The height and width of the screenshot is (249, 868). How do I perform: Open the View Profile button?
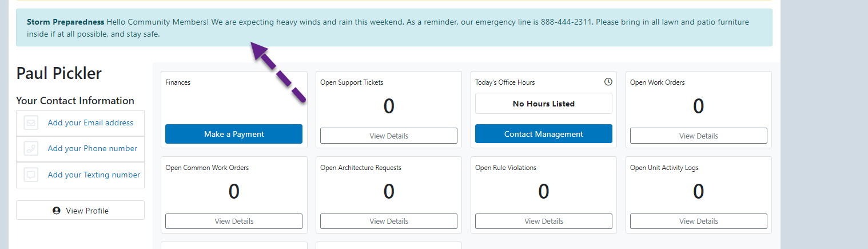click(x=80, y=210)
